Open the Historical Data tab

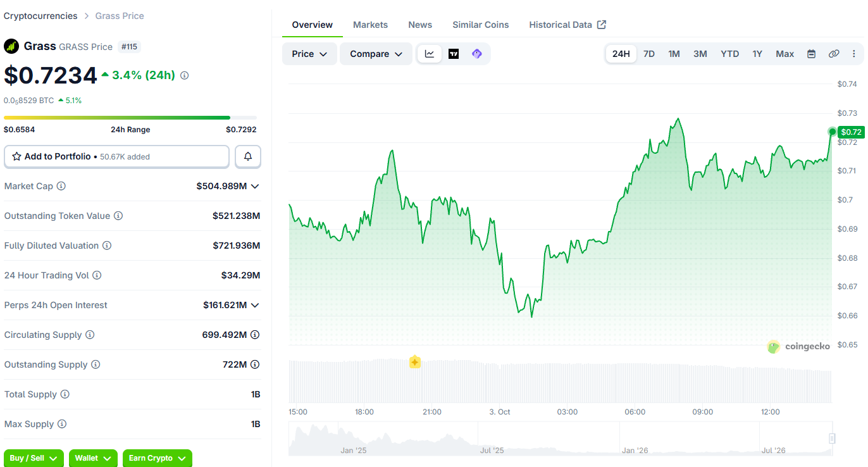[567, 25]
